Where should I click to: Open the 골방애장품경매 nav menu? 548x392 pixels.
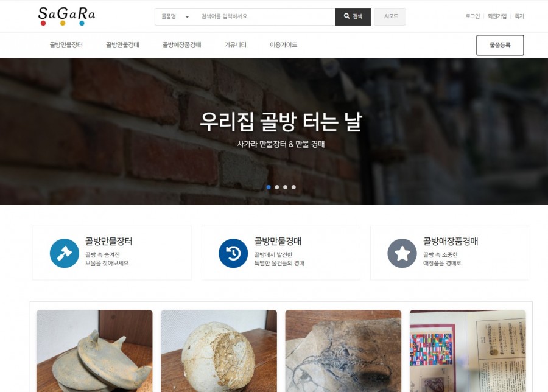tap(181, 44)
